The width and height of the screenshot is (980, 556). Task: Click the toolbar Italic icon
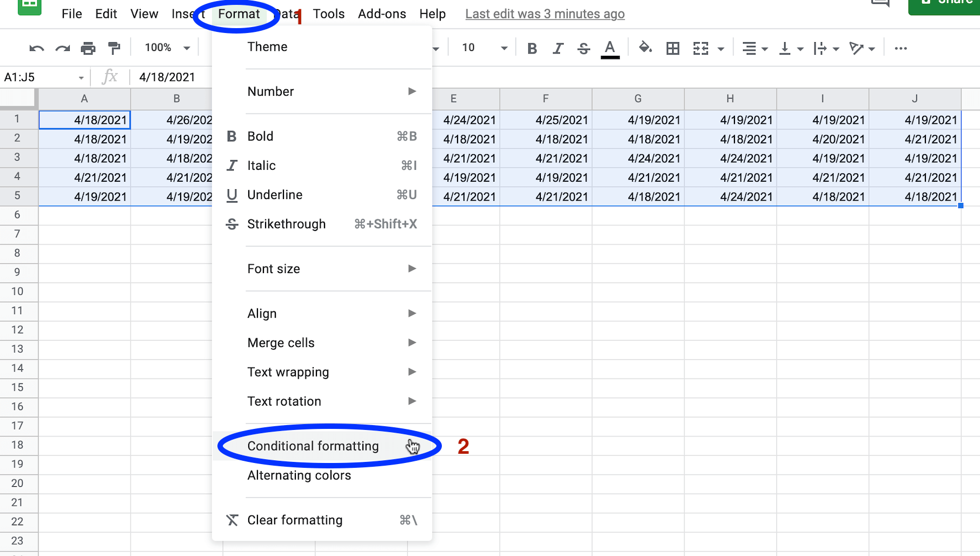click(x=558, y=49)
